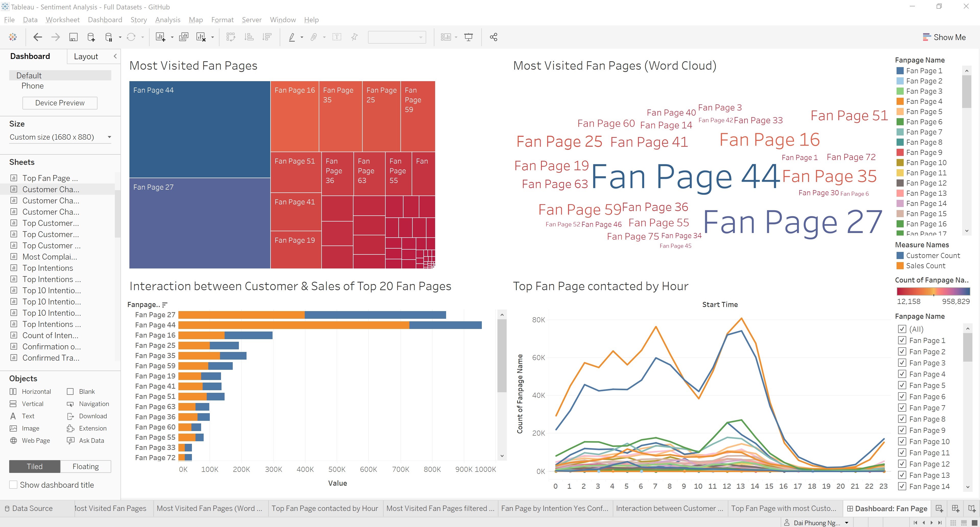Viewport: 980px width, 527px height.
Task: Add Vertical container object
Action: point(26,404)
